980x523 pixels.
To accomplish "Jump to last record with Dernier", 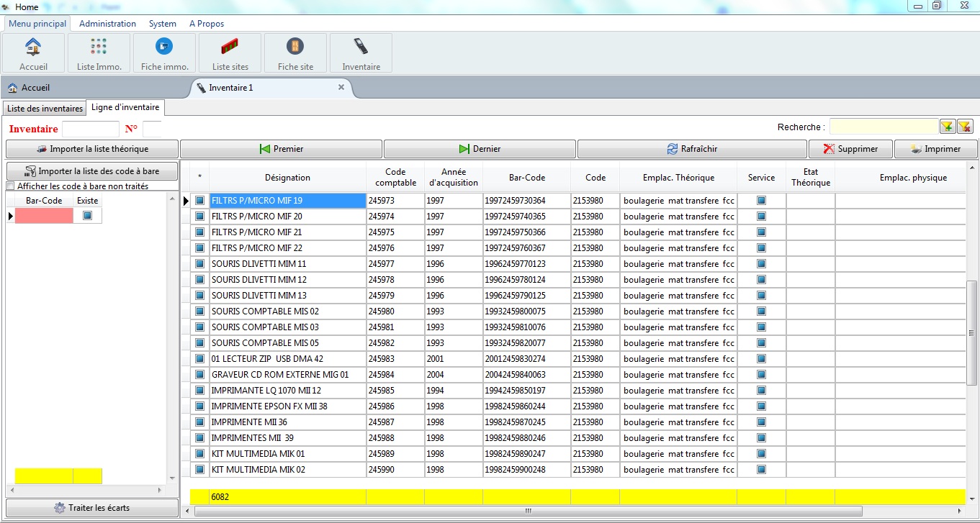I will (x=480, y=149).
